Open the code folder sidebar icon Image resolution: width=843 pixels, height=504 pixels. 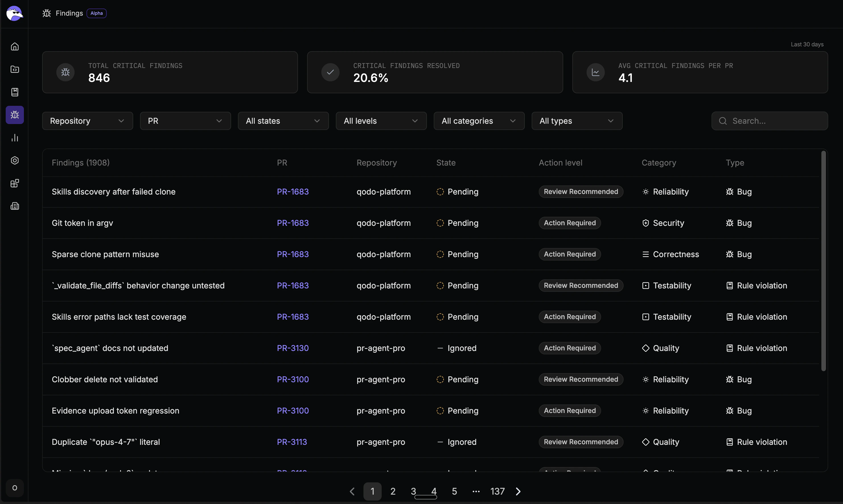[x=15, y=69]
